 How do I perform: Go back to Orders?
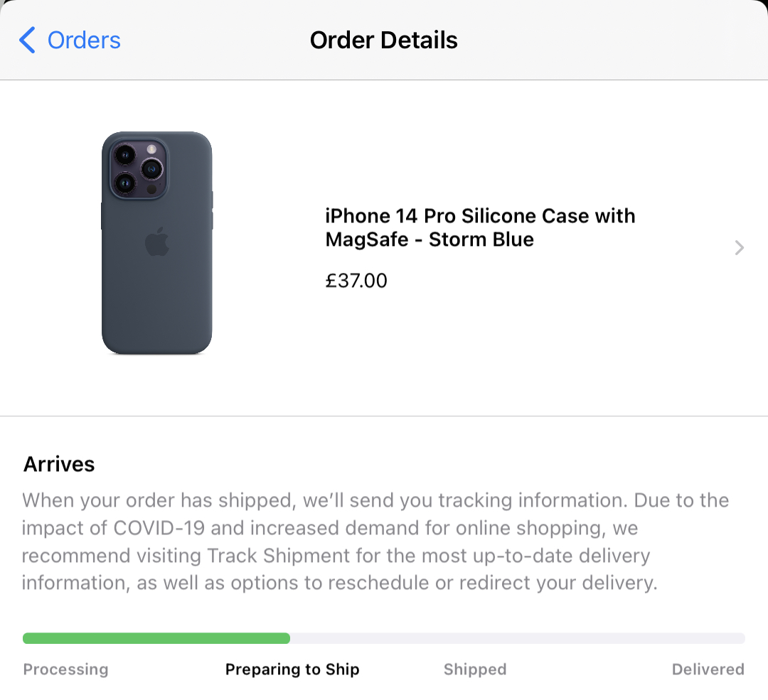click(83, 41)
